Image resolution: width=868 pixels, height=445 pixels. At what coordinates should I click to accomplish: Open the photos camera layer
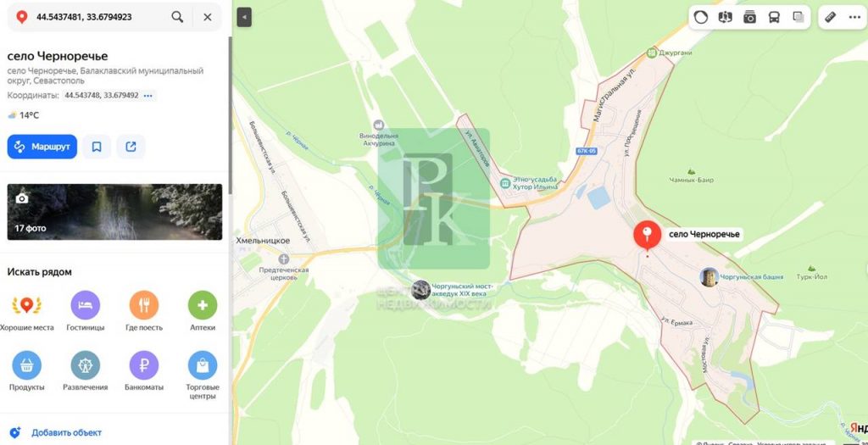point(749,17)
